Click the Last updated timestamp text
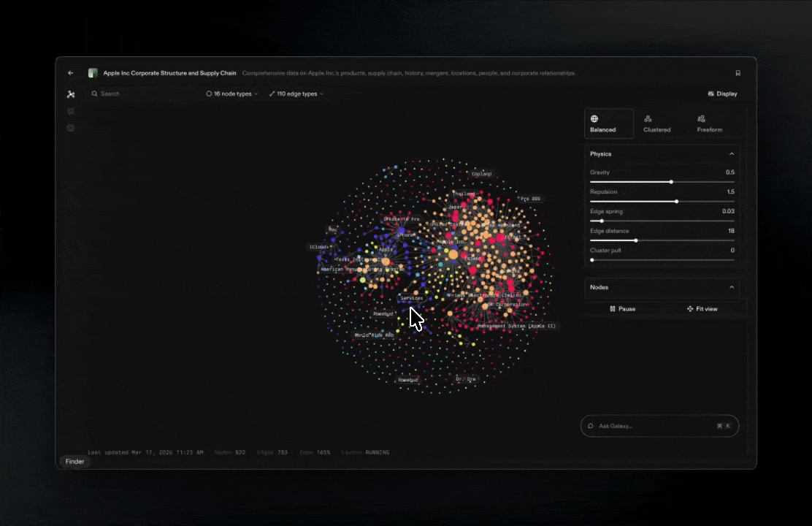The width and height of the screenshot is (812, 526). click(x=145, y=452)
